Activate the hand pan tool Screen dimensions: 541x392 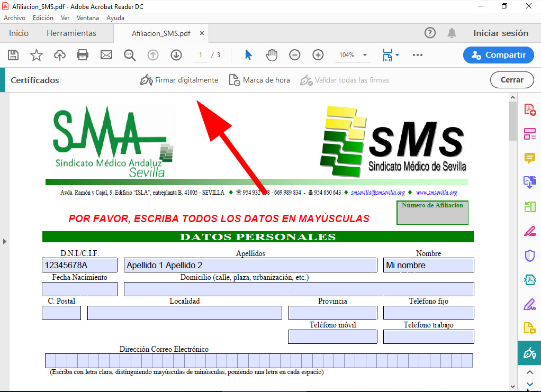pyautogui.click(x=272, y=55)
